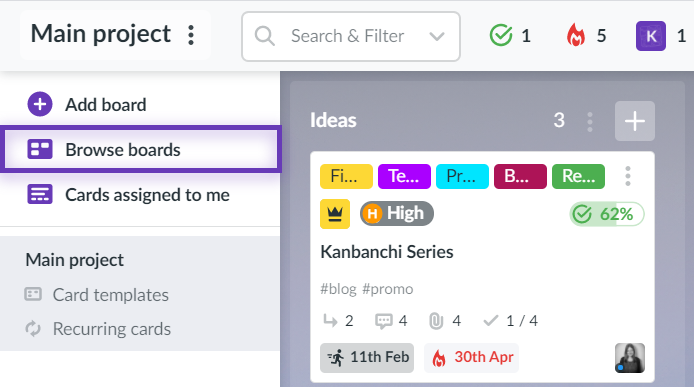This screenshot has width=694, height=387.
Task: Open the Main project three-dot menu
Action: coord(191,35)
